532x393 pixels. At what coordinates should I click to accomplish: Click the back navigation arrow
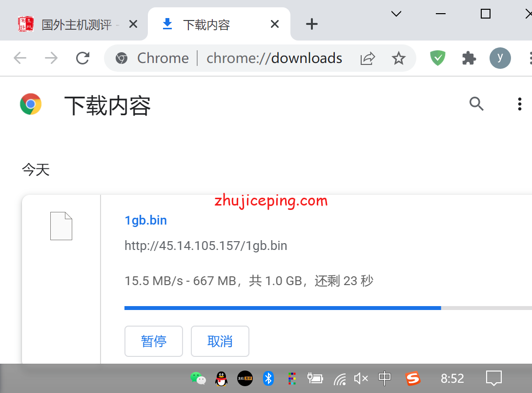(x=20, y=59)
